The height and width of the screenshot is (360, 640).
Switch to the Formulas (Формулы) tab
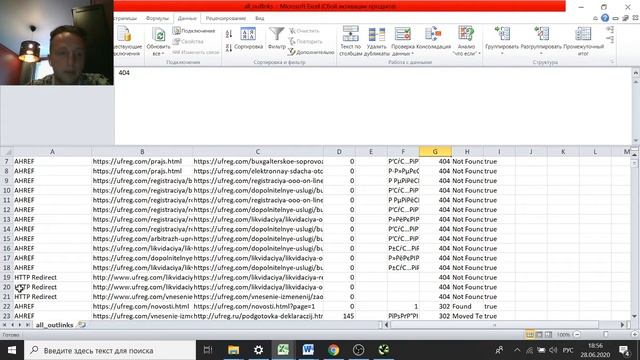click(157, 18)
